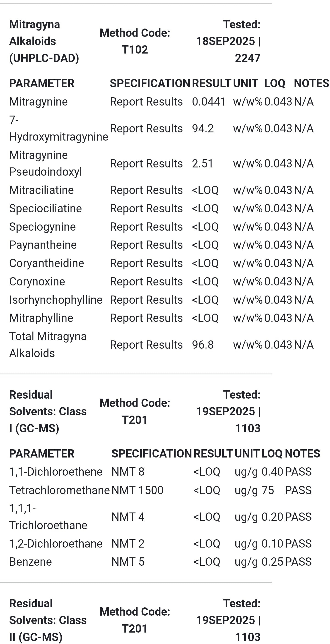Image resolution: width=330 pixels, height=644 pixels.
Task: Click the Tested 18SEP2025 date text
Action: click(228, 41)
